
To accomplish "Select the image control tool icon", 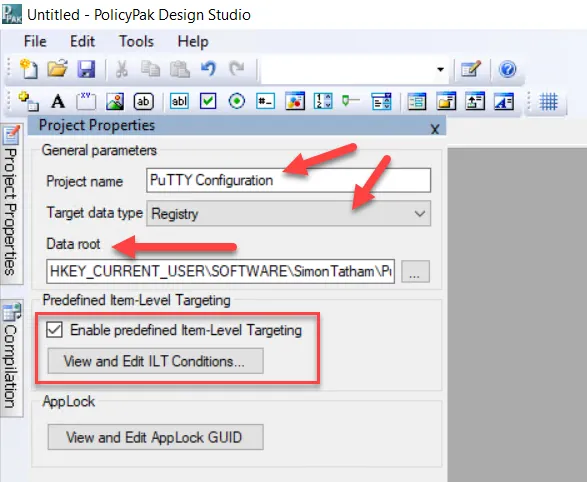I will tap(115, 101).
